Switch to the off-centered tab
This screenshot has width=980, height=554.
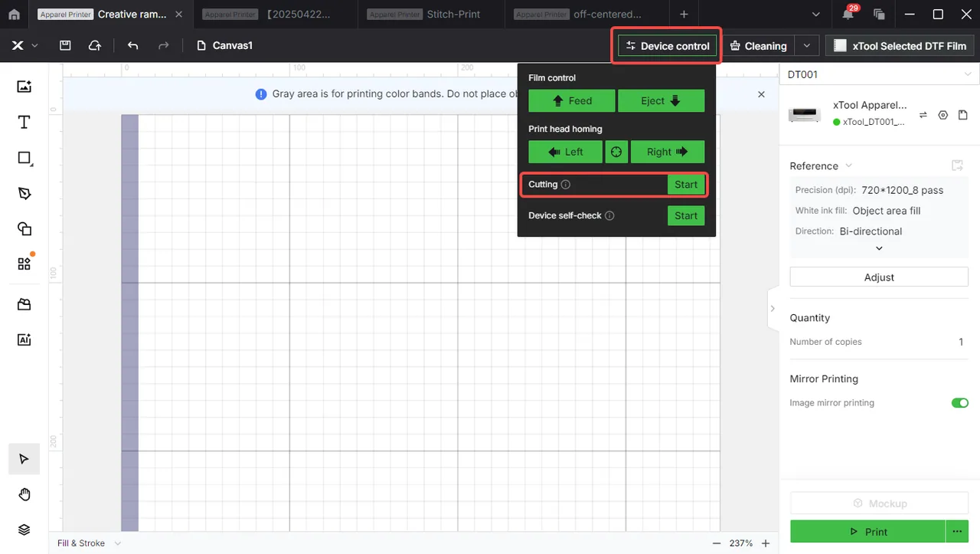pyautogui.click(x=587, y=15)
